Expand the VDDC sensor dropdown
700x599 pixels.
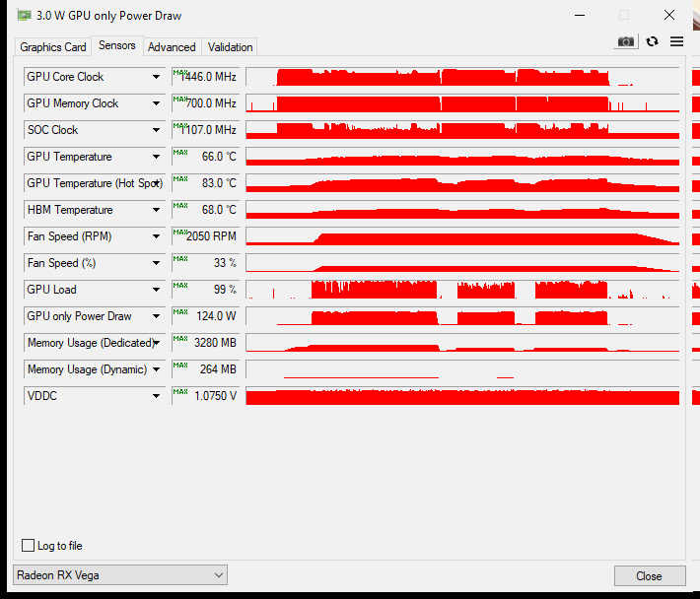tap(156, 396)
